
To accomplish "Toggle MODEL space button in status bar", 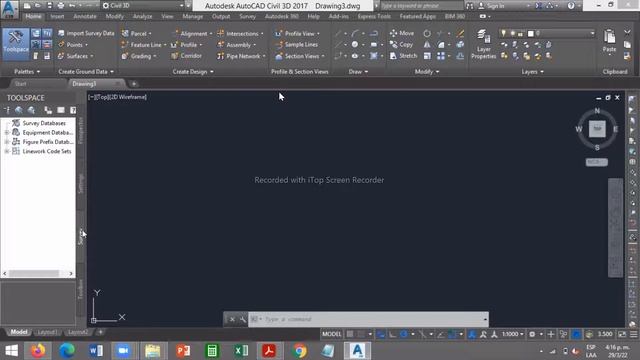I will point(331,334).
